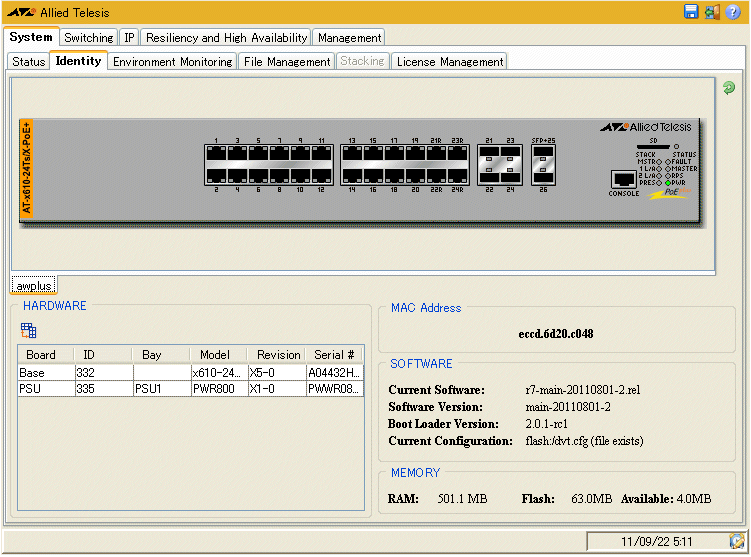
Task: Click the blue floppy disk save icon
Action: pos(691,11)
